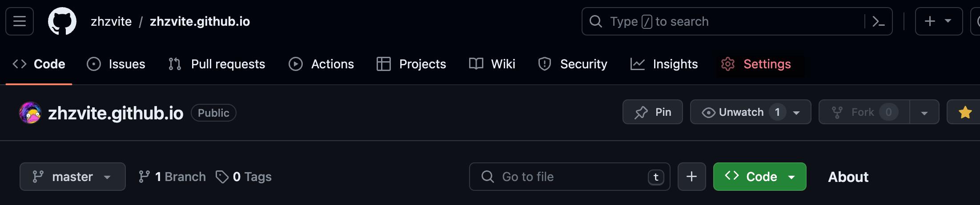Expand the green Code dropdown

click(x=759, y=177)
